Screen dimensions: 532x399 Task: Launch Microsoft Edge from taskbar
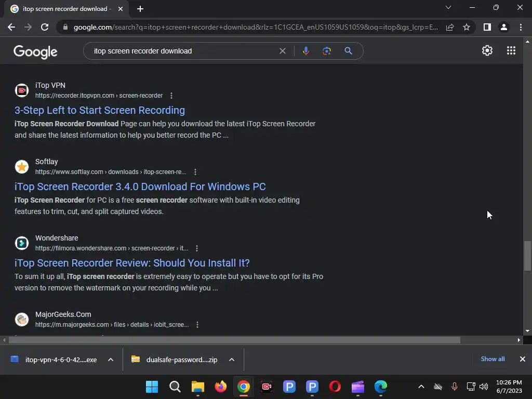[x=381, y=387]
